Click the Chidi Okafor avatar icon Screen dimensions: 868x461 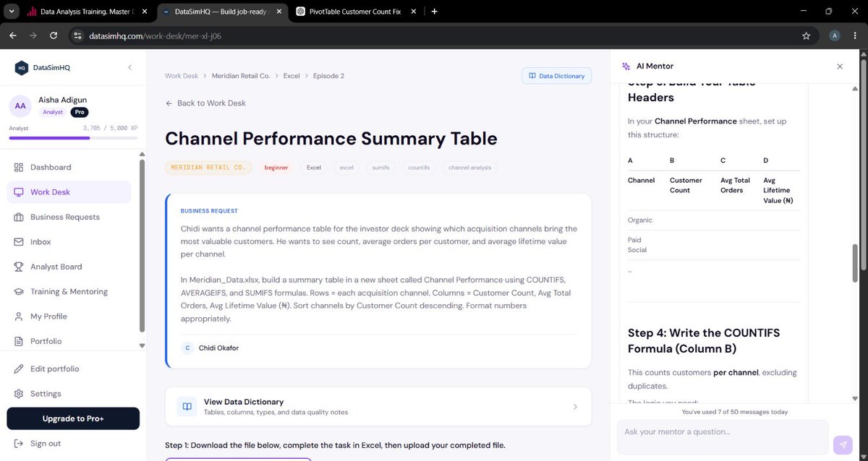187,348
